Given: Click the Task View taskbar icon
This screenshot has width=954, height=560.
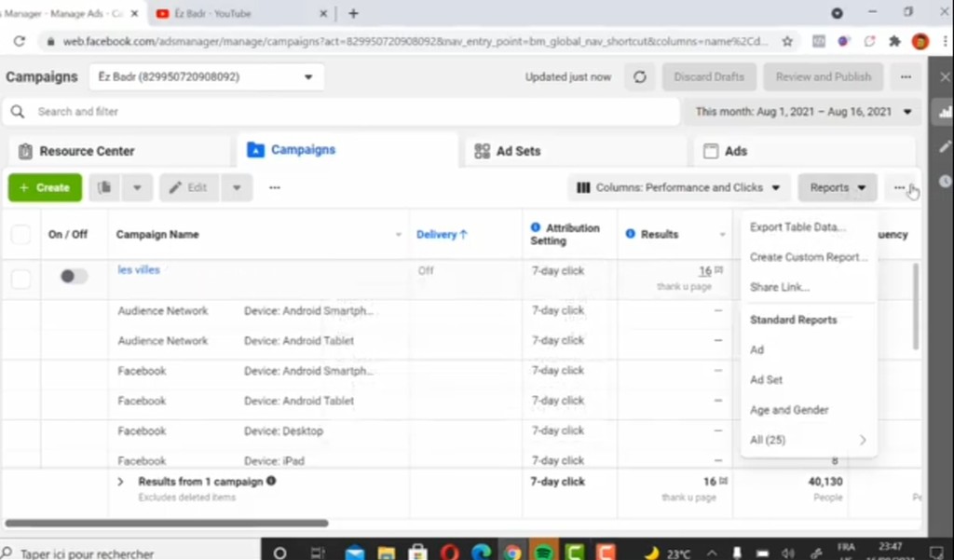Looking at the screenshot, I should (x=317, y=553).
